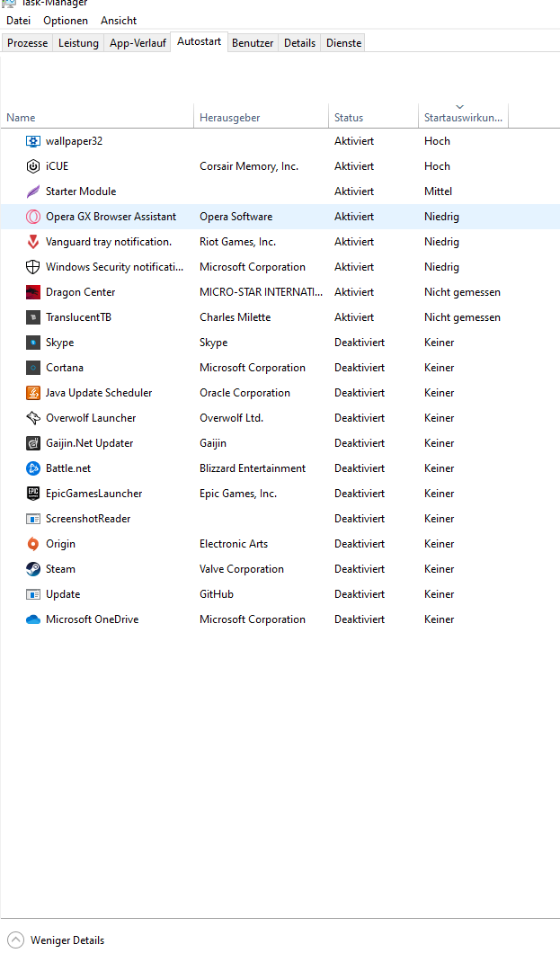Collapse view with Weniger Details arrow
The image size is (560, 962).
click(15, 940)
